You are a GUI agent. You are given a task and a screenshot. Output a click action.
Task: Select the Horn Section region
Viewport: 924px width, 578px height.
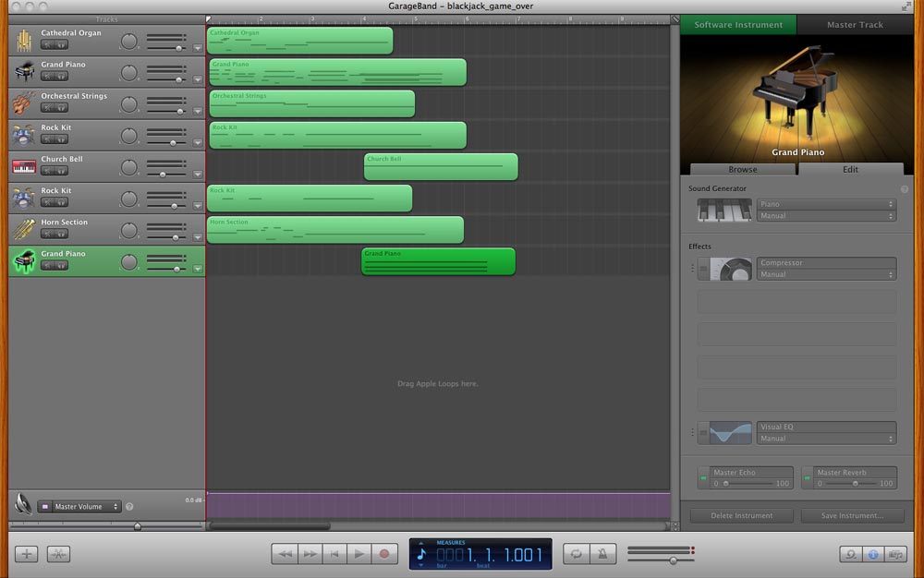coord(335,230)
